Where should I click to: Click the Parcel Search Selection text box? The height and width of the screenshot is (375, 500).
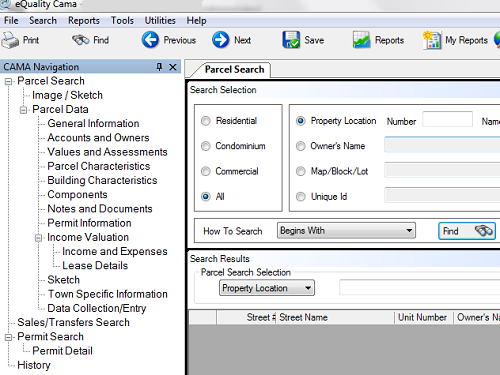[420, 287]
